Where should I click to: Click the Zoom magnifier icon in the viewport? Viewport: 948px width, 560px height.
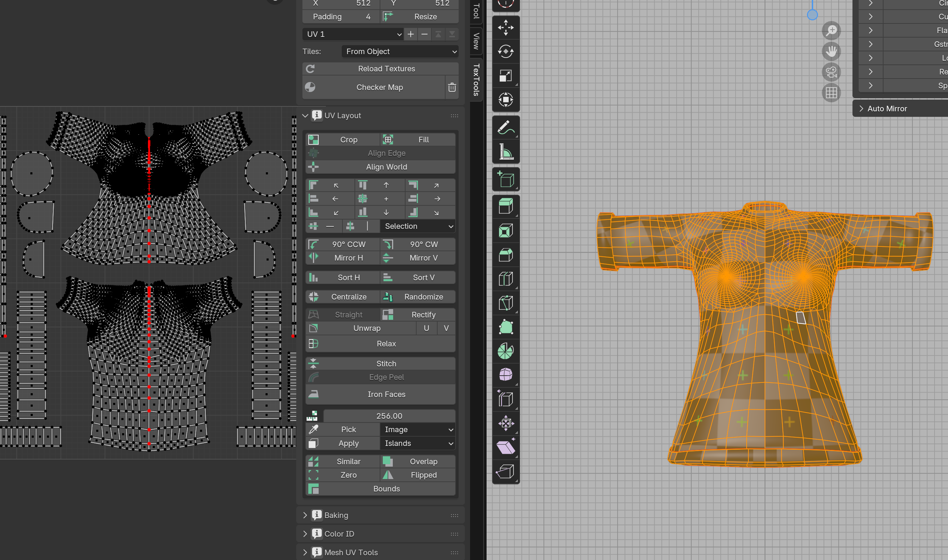point(831,31)
